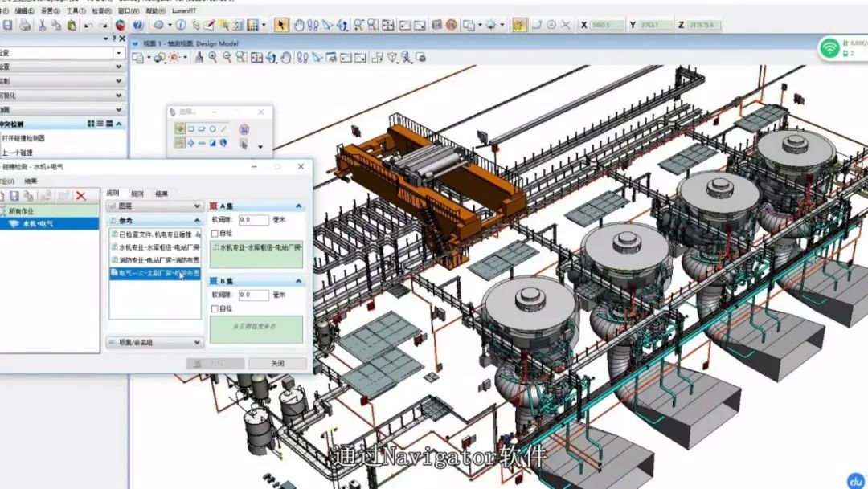Select the Element Selection arrow tool
The height and width of the screenshot is (489, 868).
[x=316, y=58]
